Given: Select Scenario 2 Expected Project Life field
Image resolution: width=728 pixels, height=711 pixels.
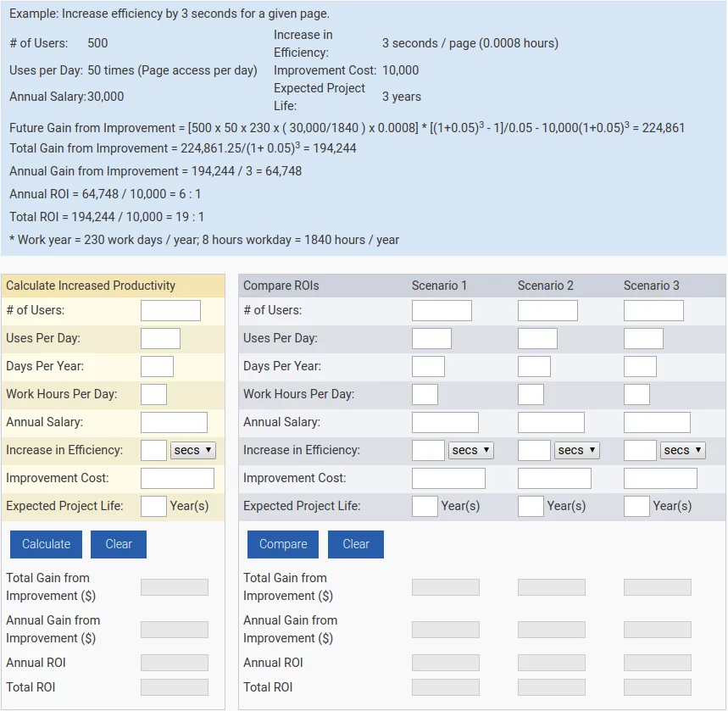Looking at the screenshot, I should [x=531, y=506].
